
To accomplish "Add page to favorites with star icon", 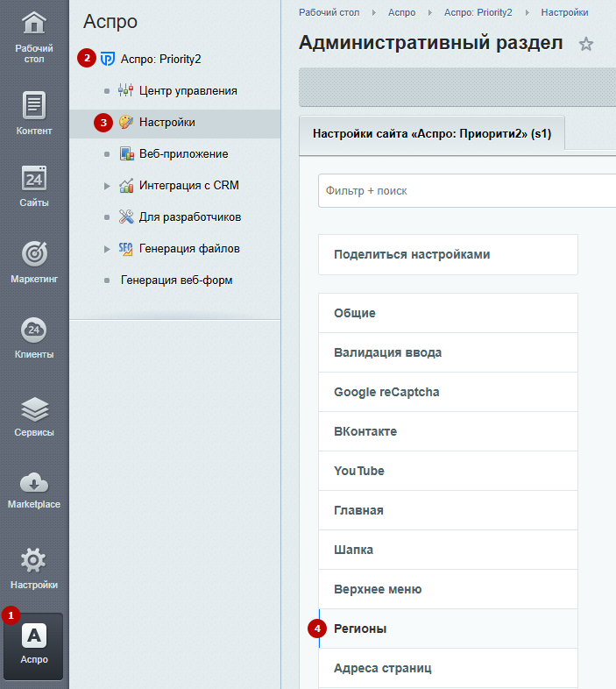I will pyautogui.click(x=585, y=44).
